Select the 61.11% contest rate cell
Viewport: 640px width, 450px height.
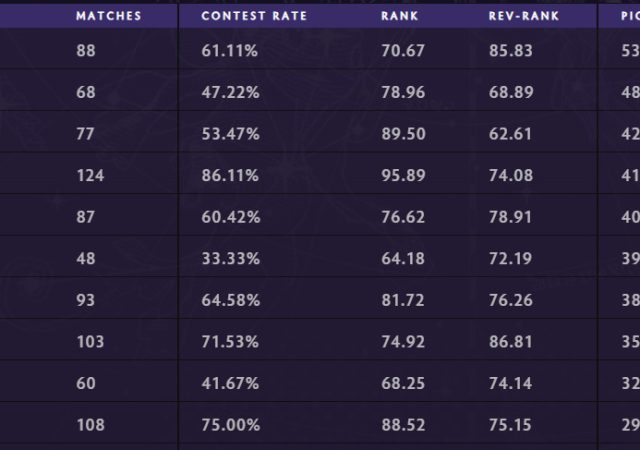(230, 50)
